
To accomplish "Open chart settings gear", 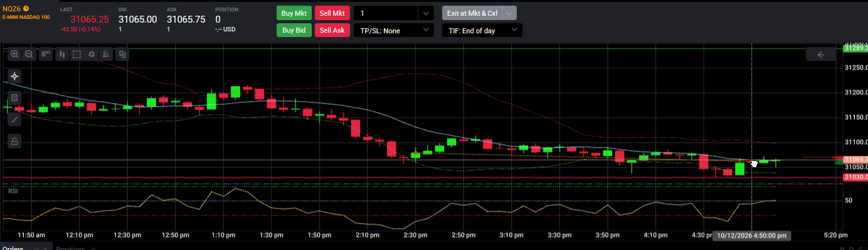I will click(x=92, y=55).
